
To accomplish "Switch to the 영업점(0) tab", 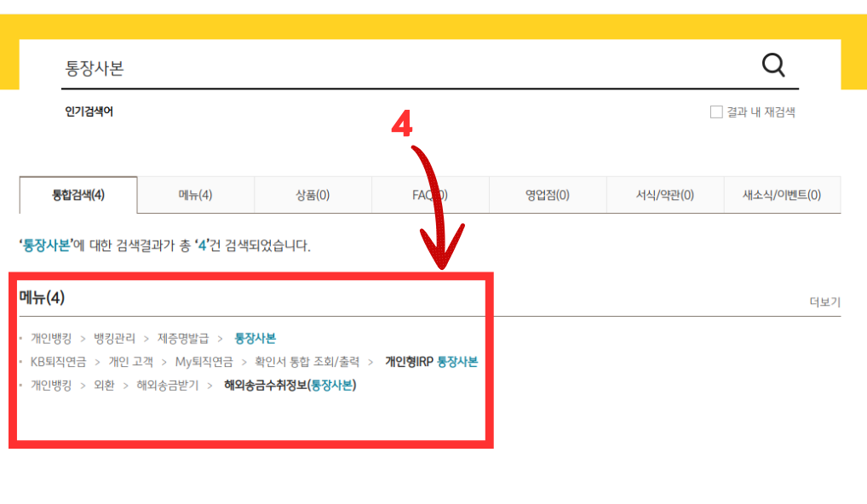I will click(x=547, y=195).
